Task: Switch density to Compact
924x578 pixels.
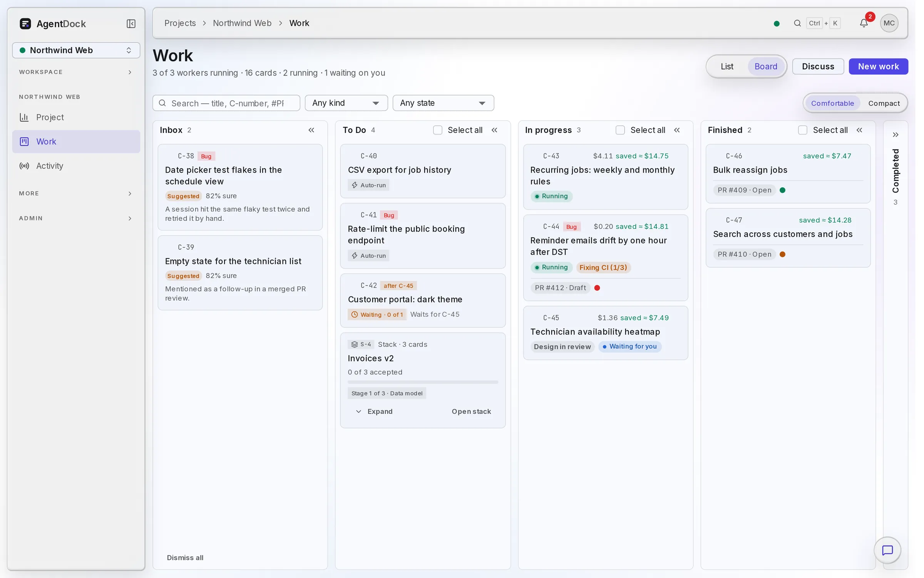Action: (x=884, y=103)
